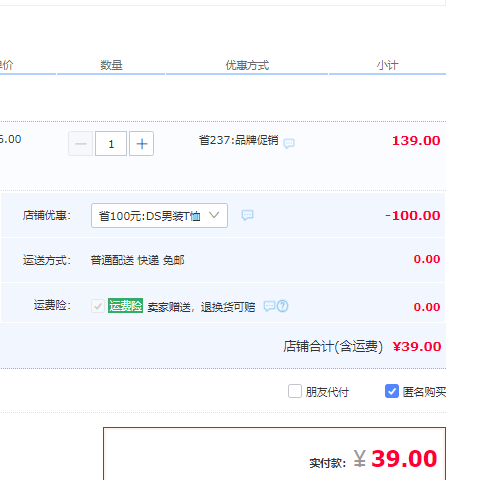Click the 朋友代付 label text
The height and width of the screenshot is (480, 490).
point(327,392)
